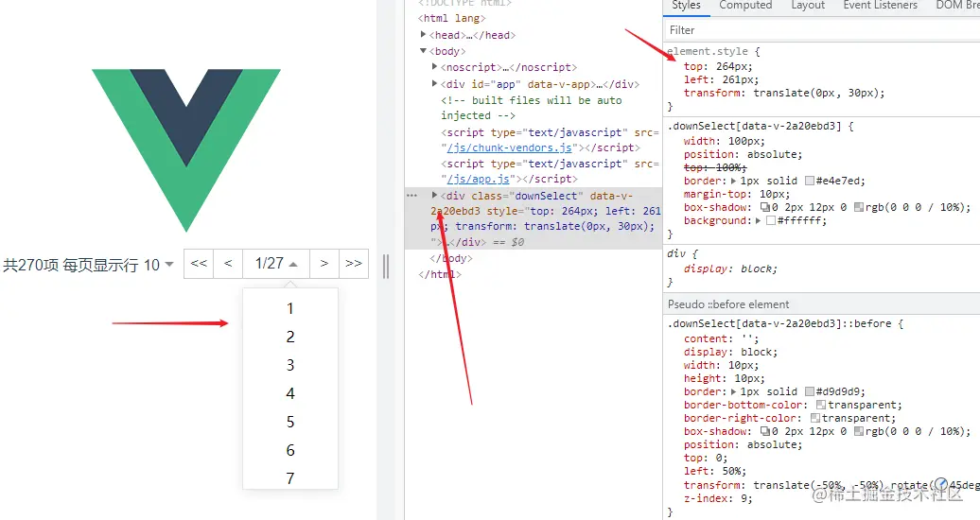Click the panel divider drag handle
This screenshot has width=980, height=520.
point(386,267)
